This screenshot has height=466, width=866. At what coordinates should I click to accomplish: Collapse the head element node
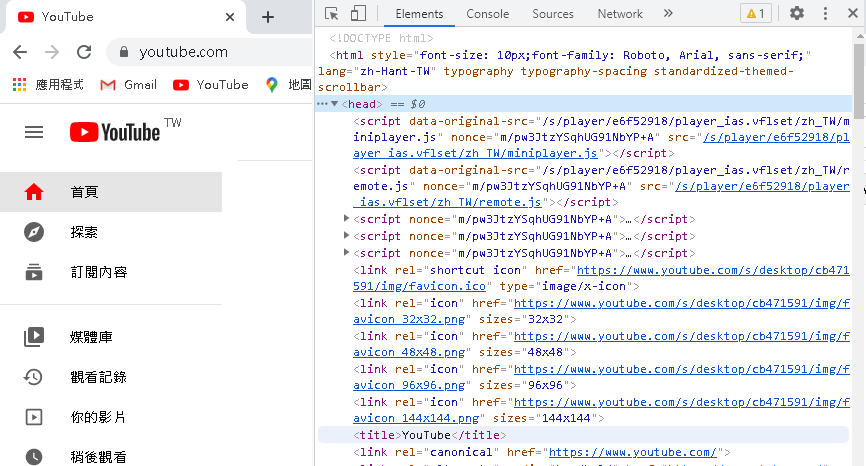[335, 104]
